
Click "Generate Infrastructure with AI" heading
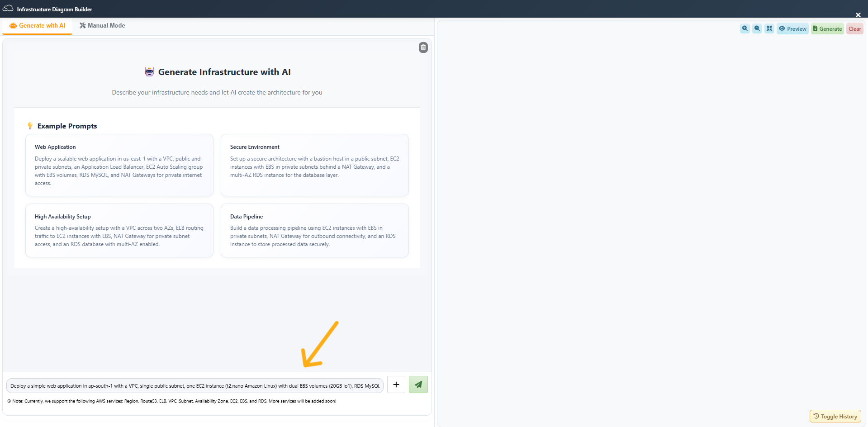point(224,72)
